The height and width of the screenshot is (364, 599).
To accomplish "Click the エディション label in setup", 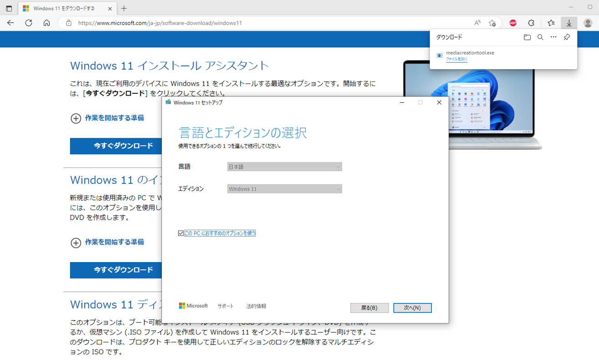I will pyautogui.click(x=191, y=189).
